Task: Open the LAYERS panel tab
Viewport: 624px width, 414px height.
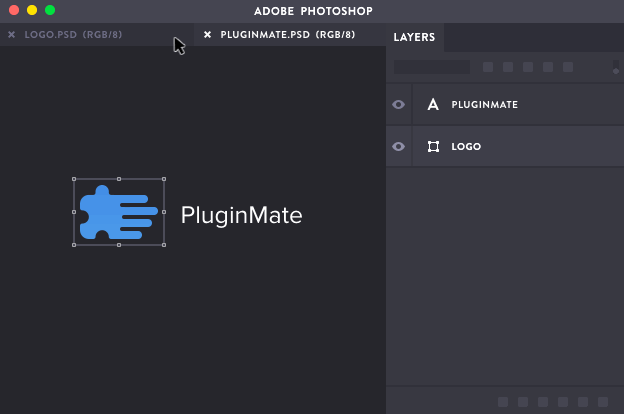Action: 414,37
